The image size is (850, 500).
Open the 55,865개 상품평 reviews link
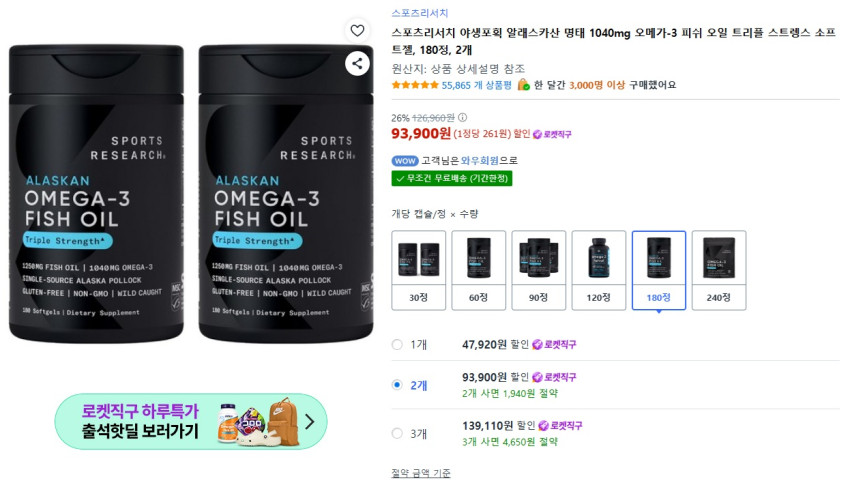pos(477,85)
